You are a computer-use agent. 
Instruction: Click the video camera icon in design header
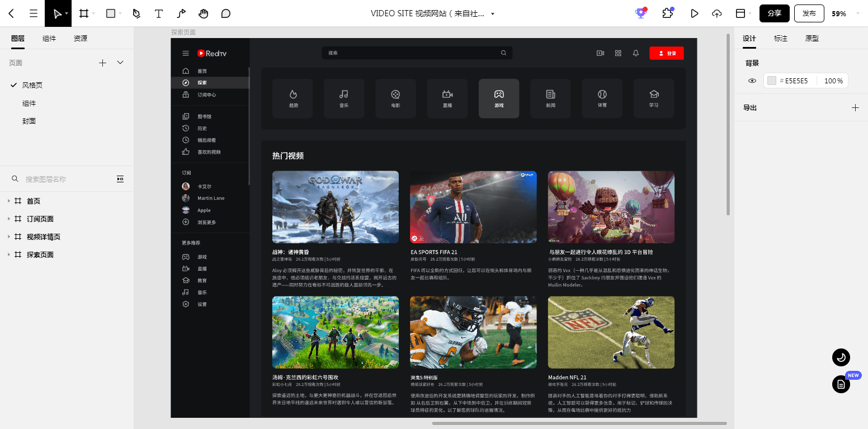[600, 53]
